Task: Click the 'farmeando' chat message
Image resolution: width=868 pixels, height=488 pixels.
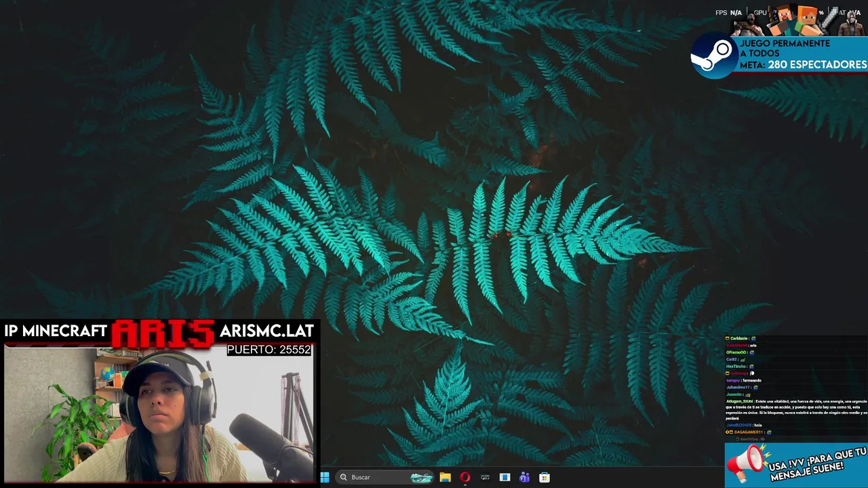Action: [x=751, y=381]
